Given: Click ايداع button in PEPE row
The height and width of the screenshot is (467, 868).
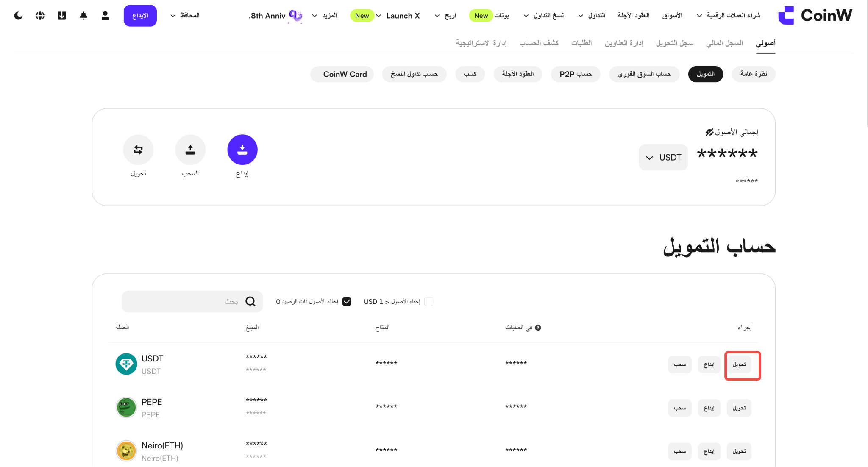Looking at the screenshot, I should pyautogui.click(x=709, y=408).
